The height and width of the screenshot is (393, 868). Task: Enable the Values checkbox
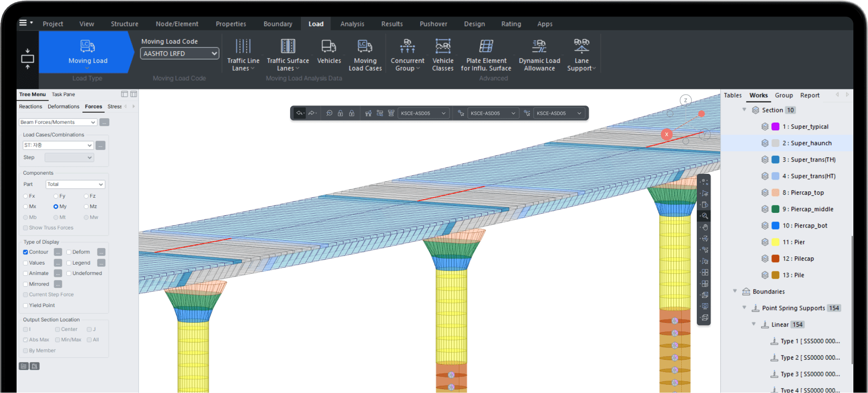[25, 263]
